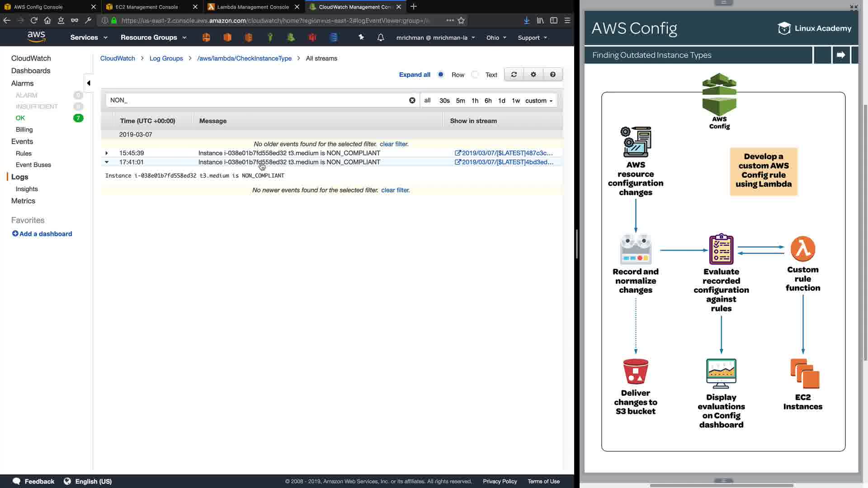Open the log viewer settings gear

coord(533,75)
